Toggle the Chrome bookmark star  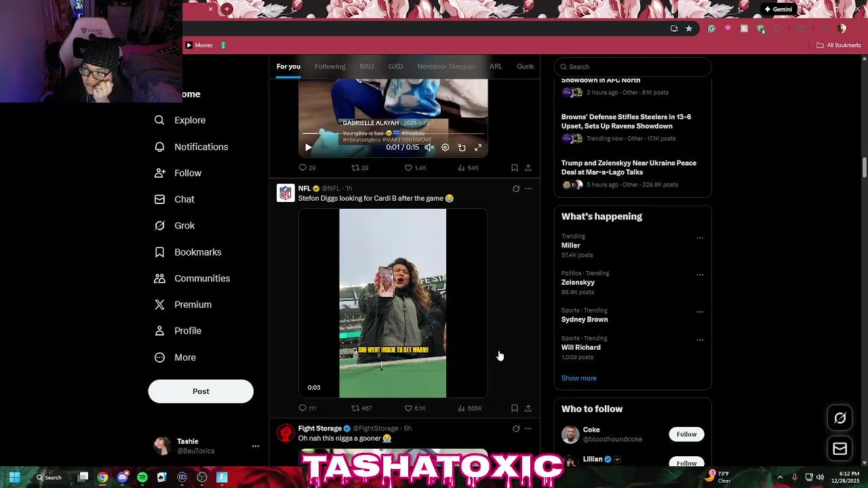click(689, 28)
